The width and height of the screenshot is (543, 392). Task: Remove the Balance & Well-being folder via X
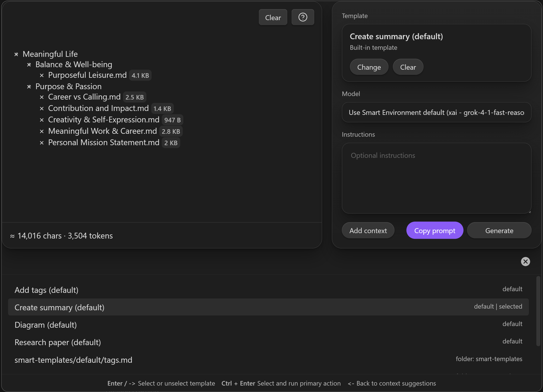(29, 65)
